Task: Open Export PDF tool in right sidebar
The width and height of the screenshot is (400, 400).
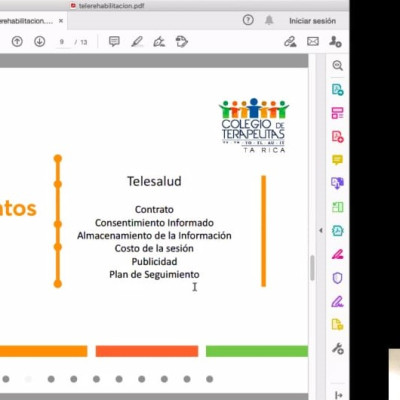Action: click(x=337, y=90)
